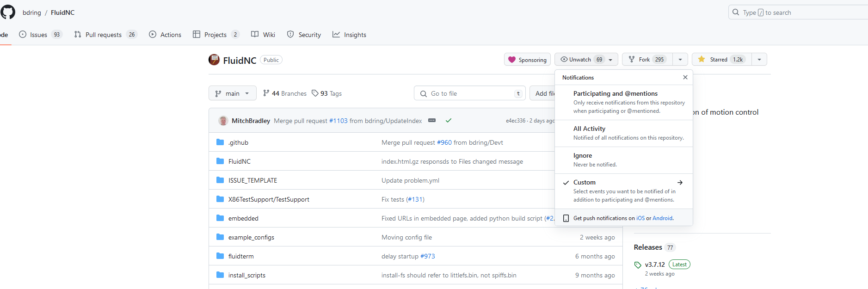This screenshot has height=289, width=868.
Task: Expand the star lists dropdown arrow
Action: pyautogui.click(x=759, y=60)
